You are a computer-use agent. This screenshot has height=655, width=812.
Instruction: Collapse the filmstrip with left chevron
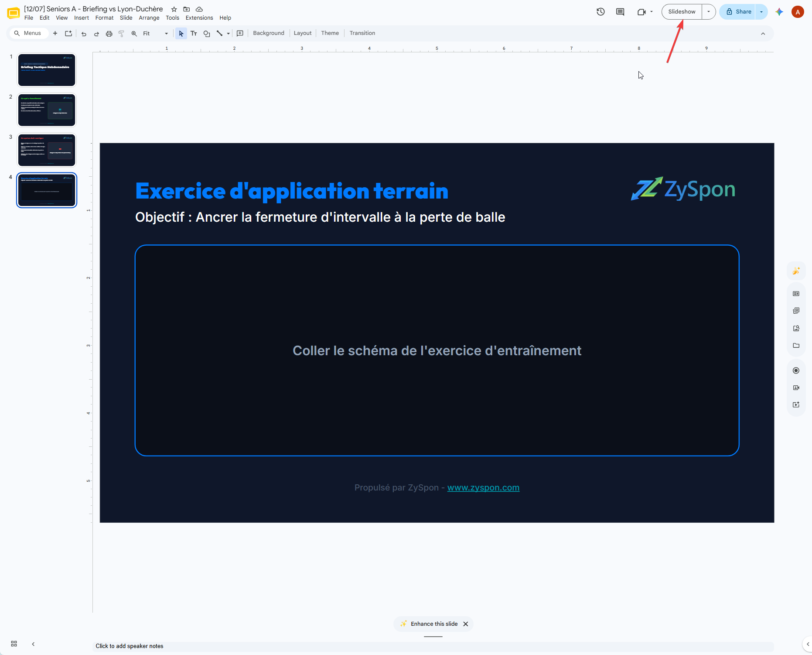(33, 644)
